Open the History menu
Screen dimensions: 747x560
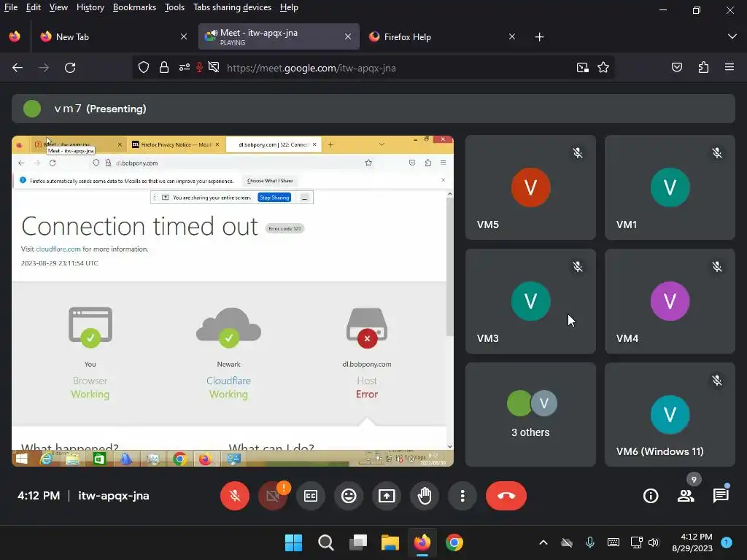[90, 7]
